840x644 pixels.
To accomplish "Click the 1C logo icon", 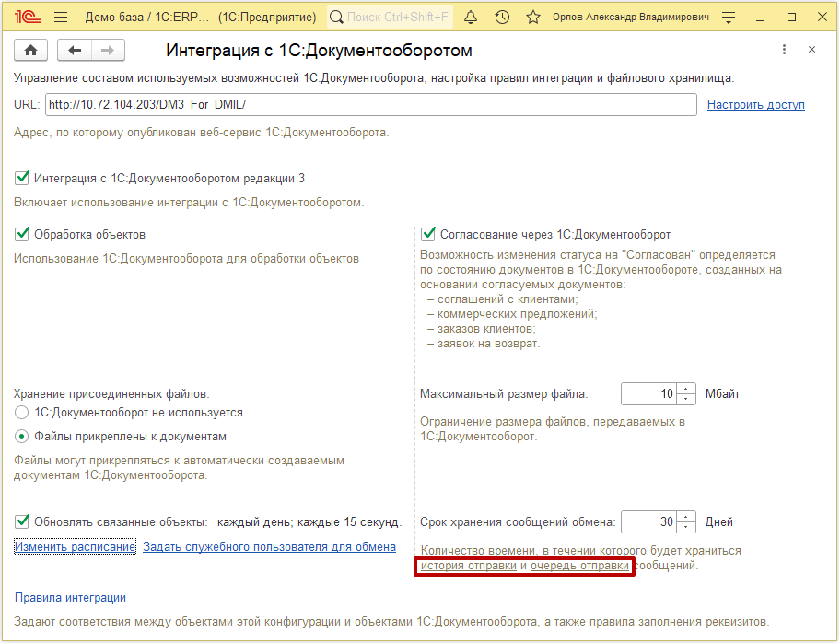I will point(28,18).
